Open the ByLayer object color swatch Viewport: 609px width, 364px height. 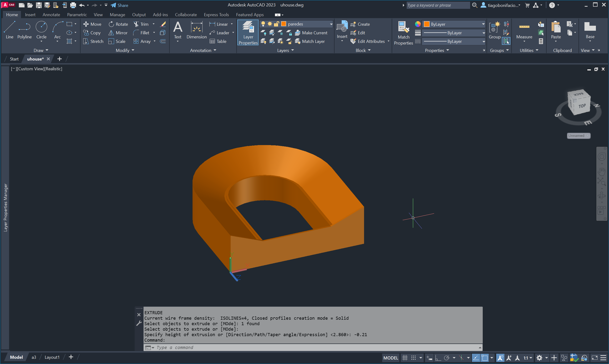tap(426, 24)
